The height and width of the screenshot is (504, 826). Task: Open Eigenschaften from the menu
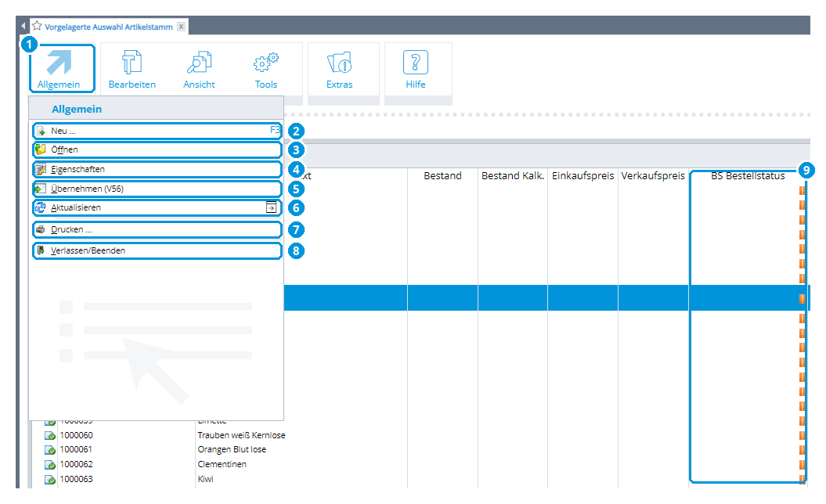point(157,169)
